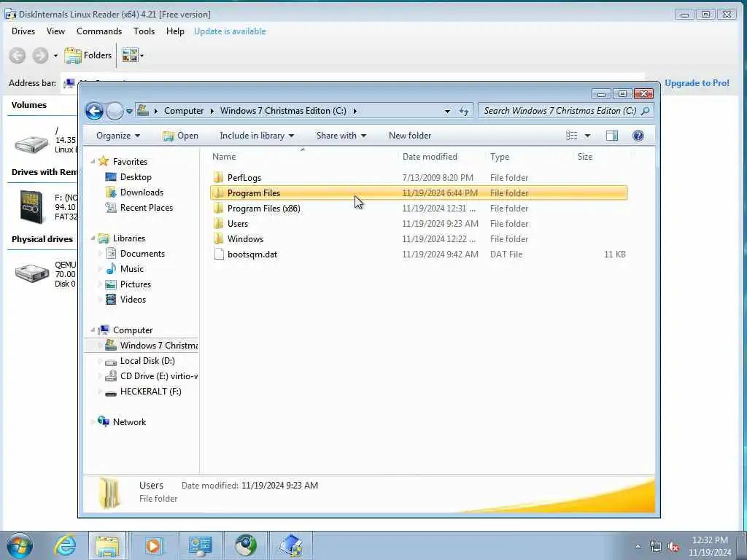
Task: Open the Organize dropdown menu
Action: pos(117,136)
